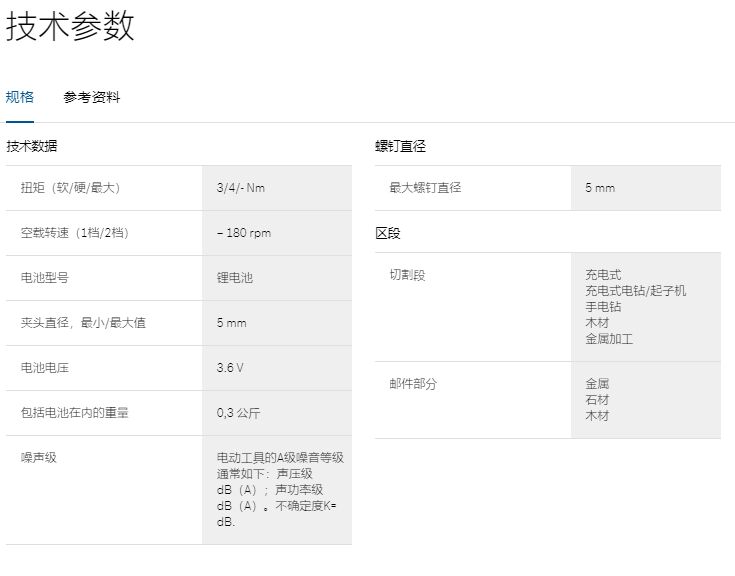The height and width of the screenshot is (576, 735).
Task: Click the 邮件部分 row label
Action: tap(413, 384)
